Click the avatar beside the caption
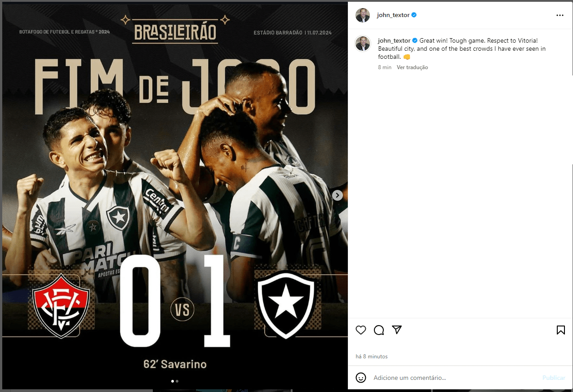573x392 pixels. tap(363, 44)
